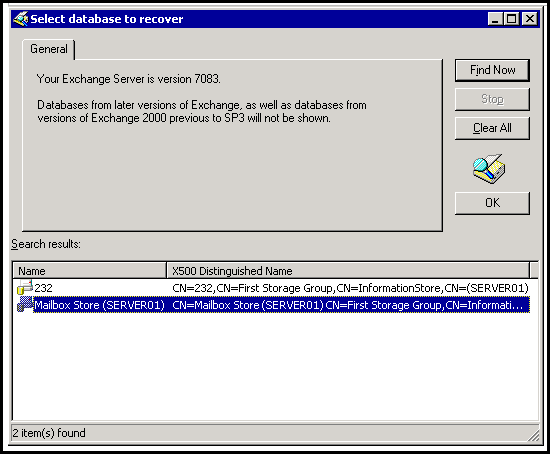Image resolution: width=550 pixels, height=454 pixels.
Task: Select the icon of database 232
Action: (25, 287)
